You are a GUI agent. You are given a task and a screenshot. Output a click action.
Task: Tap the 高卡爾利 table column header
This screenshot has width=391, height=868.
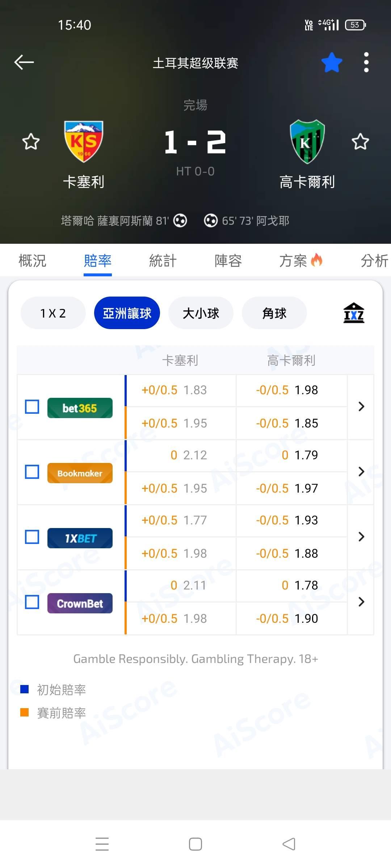pos(291,360)
